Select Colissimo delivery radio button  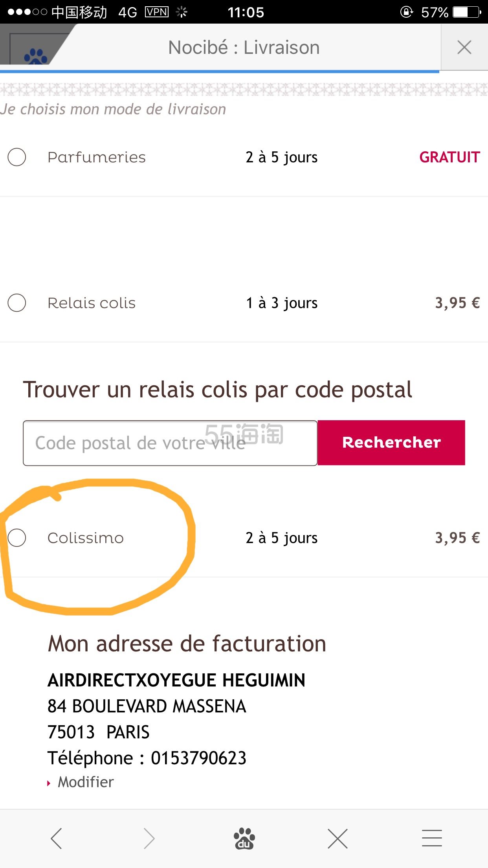coord(17,537)
